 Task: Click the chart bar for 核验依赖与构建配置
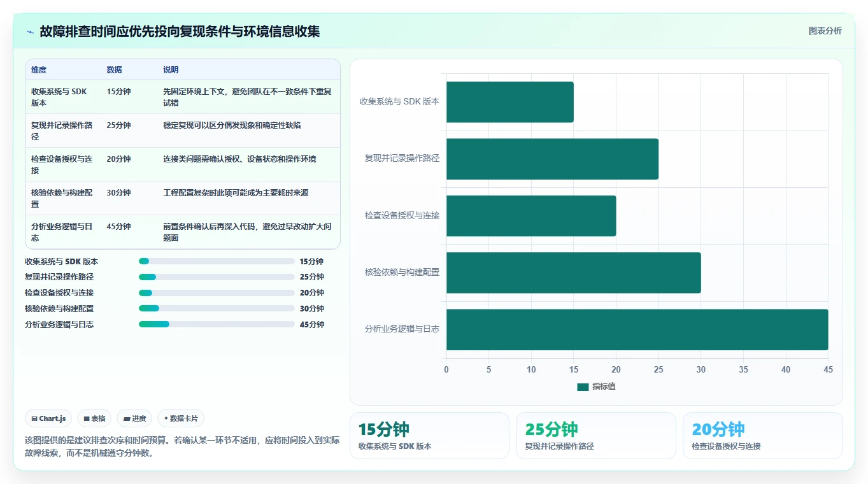coord(573,273)
